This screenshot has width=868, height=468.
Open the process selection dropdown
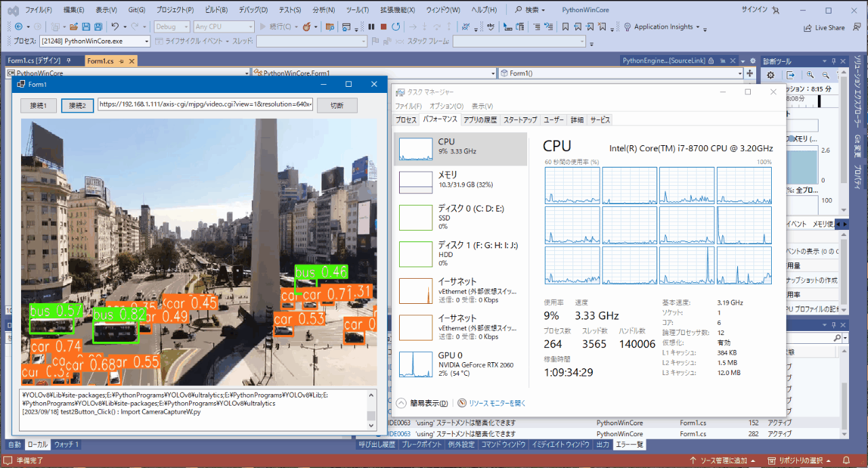tap(146, 41)
